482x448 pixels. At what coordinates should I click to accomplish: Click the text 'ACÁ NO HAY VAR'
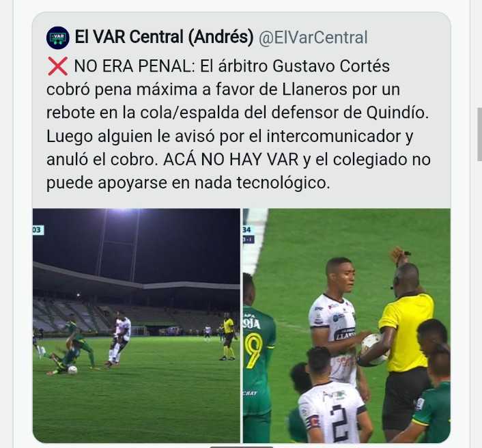(231, 160)
